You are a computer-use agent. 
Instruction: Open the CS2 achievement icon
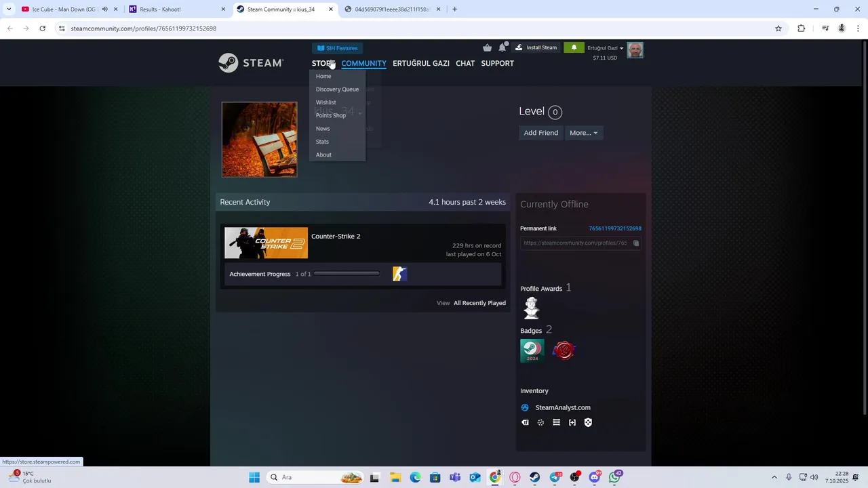click(x=399, y=274)
